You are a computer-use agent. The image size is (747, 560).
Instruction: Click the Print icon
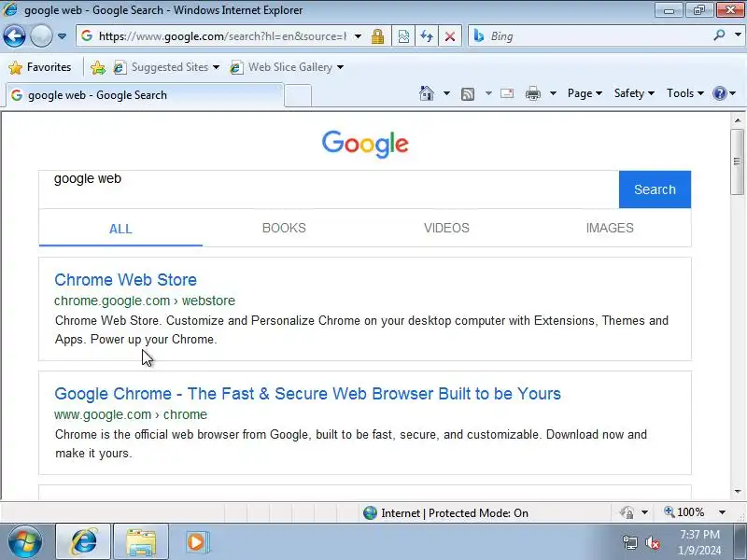pyautogui.click(x=532, y=93)
